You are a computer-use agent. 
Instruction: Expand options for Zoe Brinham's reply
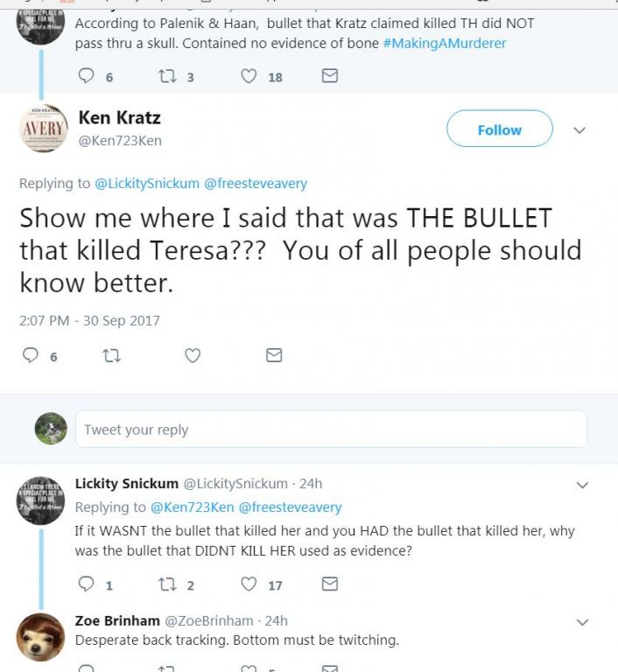(x=582, y=622)
